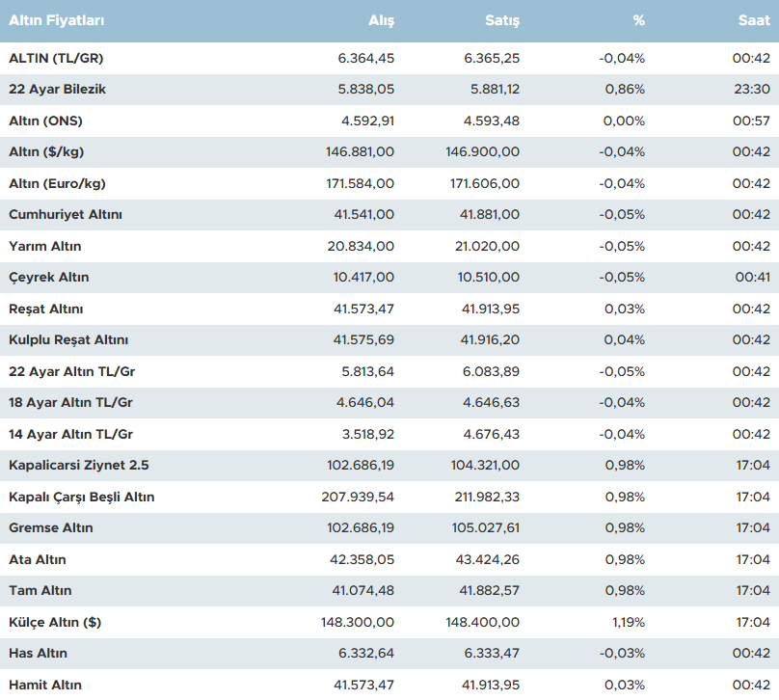Click the % column header
Image resolution: width=779 pixels, height=700 pixels.
[638, 20]
